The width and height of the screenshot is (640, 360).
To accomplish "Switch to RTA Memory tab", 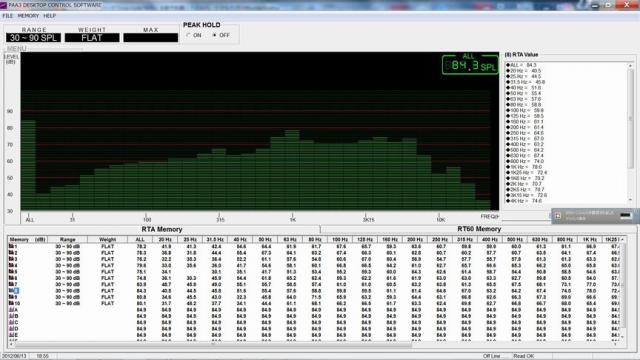I will pyautogui.click(x=162, y=229).
